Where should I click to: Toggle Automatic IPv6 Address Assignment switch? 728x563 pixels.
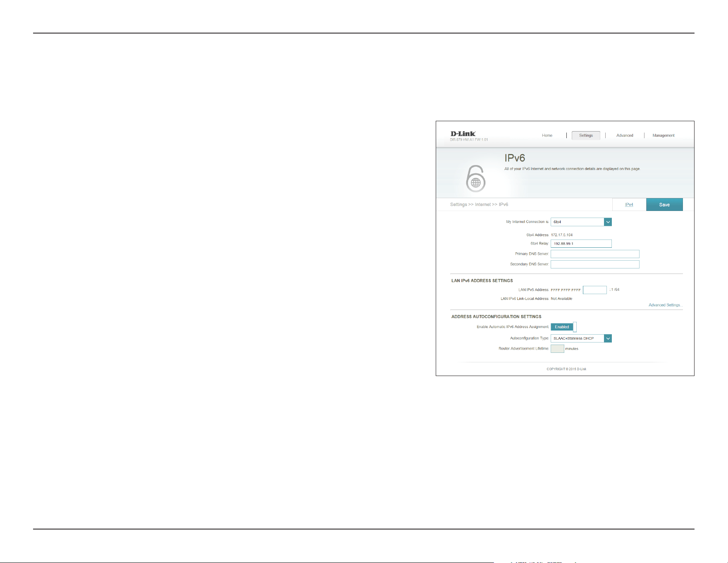(x=563, y=327)
